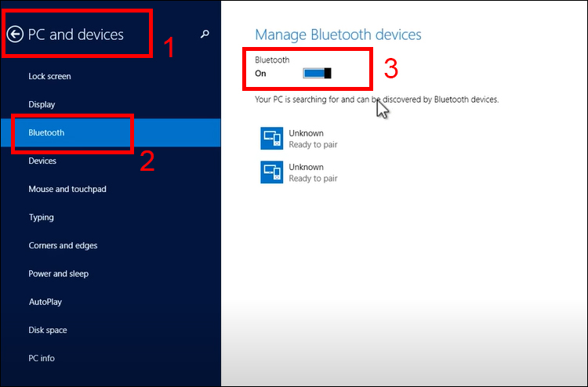Screen dimensions: 588x387
Task: Turn off the Bluetooth toggle switch
Action: coord(317,73)
